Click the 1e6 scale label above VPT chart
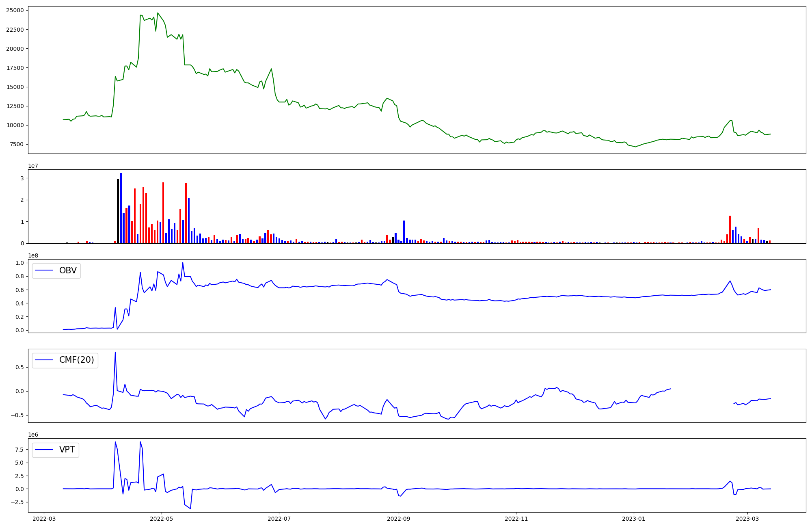812x528 pixels. (33, 435)
